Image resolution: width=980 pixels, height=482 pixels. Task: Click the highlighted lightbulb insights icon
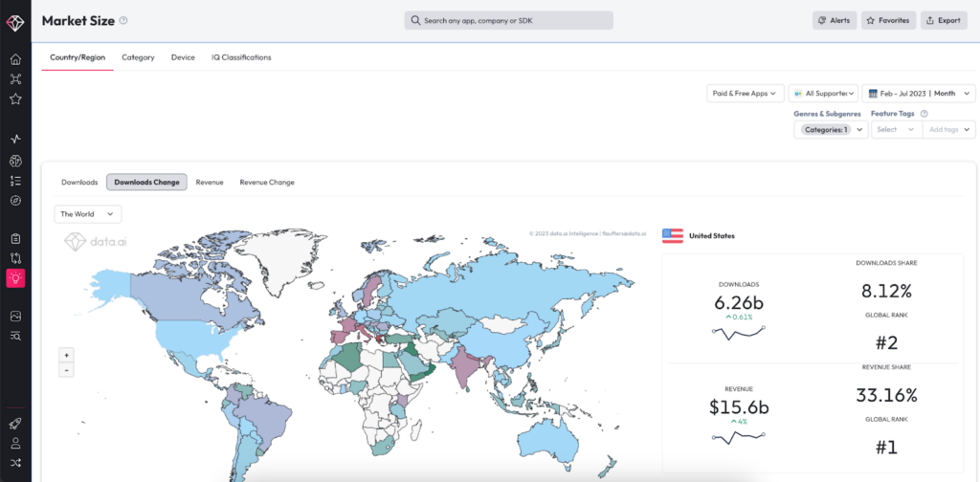click(15, 278)
